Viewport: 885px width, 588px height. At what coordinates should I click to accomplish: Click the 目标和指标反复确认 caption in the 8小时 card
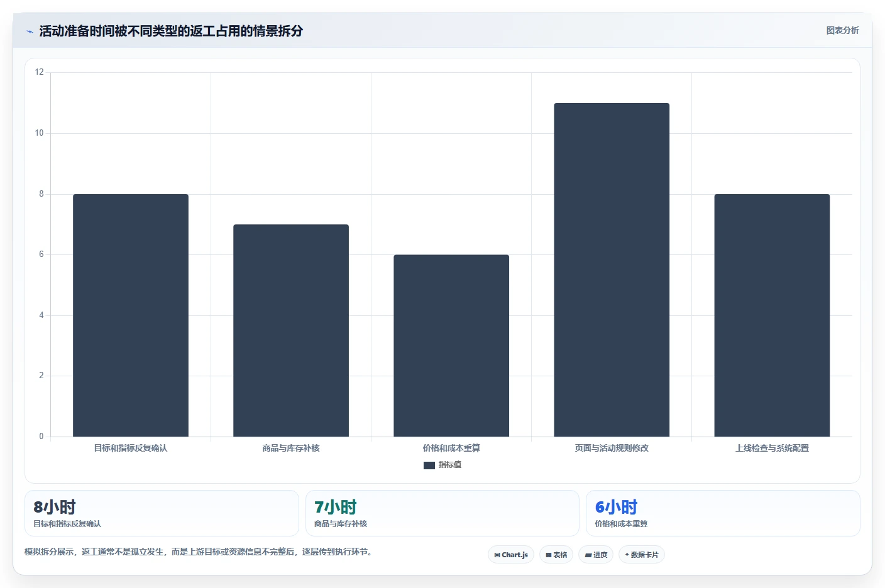(x=67, y=524)
